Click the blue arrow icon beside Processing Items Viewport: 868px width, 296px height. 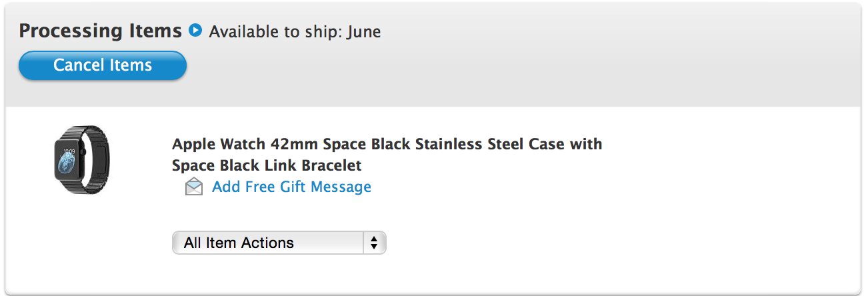(195, 30)
